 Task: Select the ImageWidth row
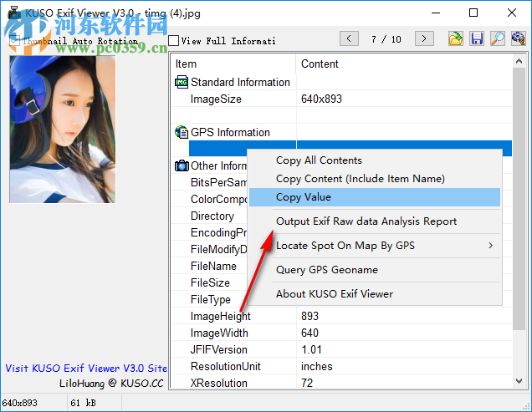pyautogui.click(x=341, y=333)
